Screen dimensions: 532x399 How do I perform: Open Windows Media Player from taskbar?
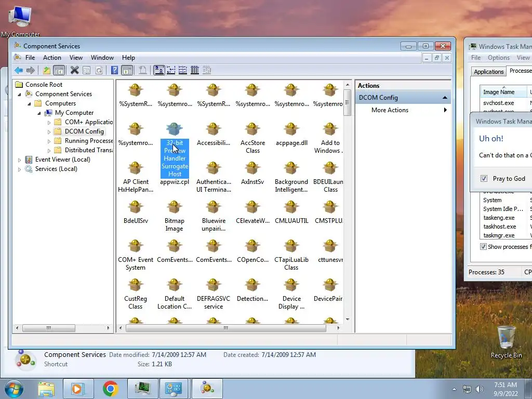pyautogui.click(x=77, y=389)
